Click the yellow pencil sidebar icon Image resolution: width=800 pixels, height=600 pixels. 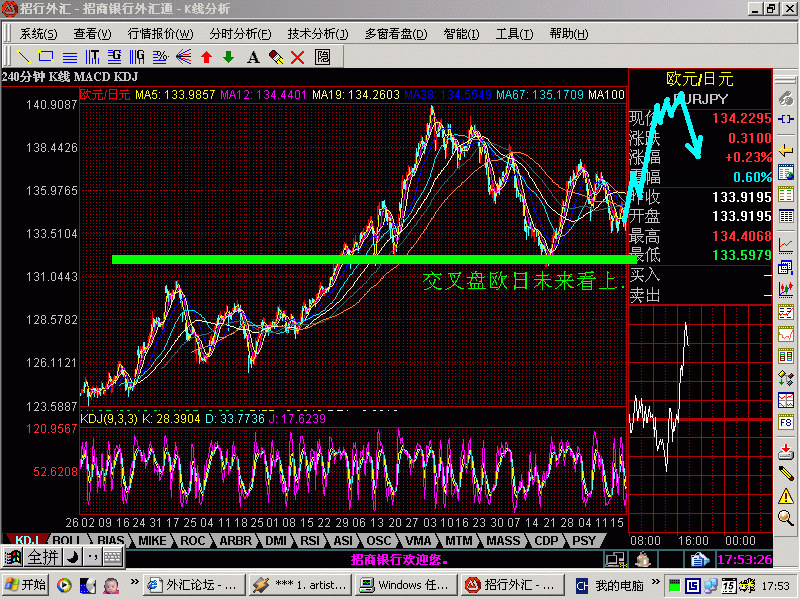[x=786, y=473]
